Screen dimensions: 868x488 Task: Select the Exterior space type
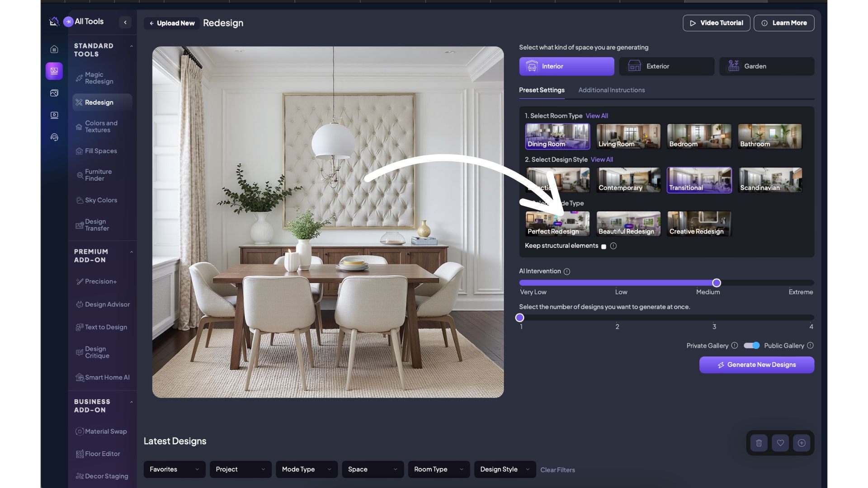(666, 66)
